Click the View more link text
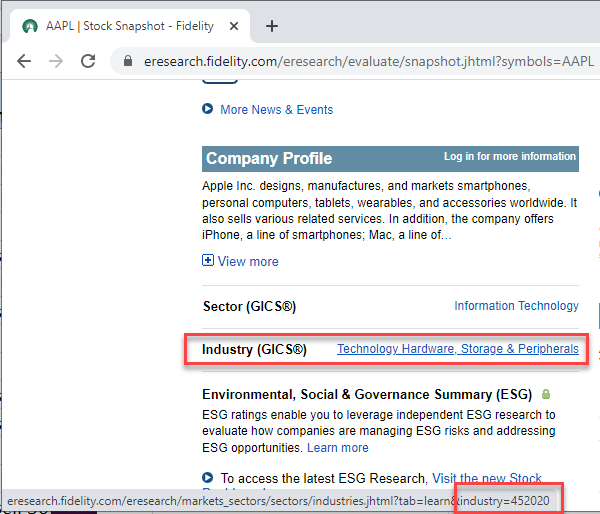The height and width of the screenshot is (514, 600). (248, 261)
